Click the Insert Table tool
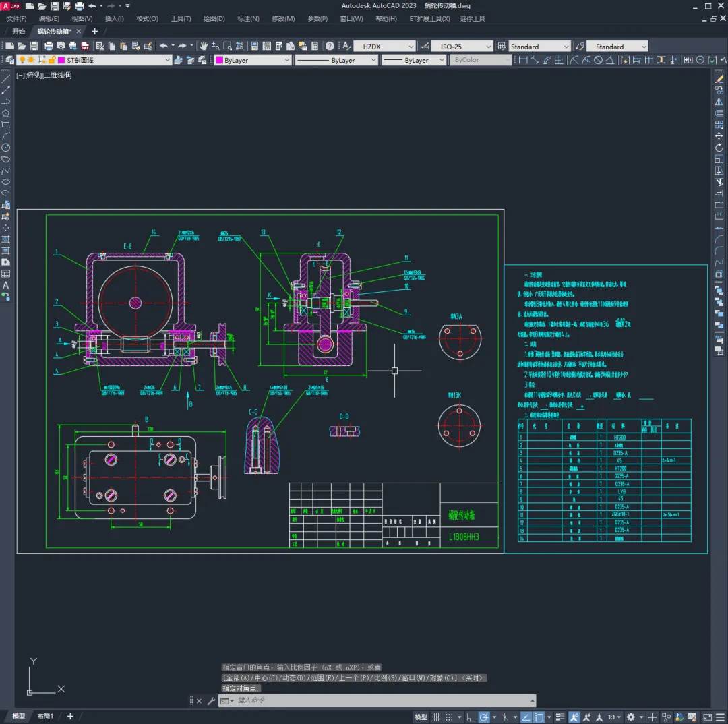The height and width of the screenshot is (724, 728). tap(6, 274)
